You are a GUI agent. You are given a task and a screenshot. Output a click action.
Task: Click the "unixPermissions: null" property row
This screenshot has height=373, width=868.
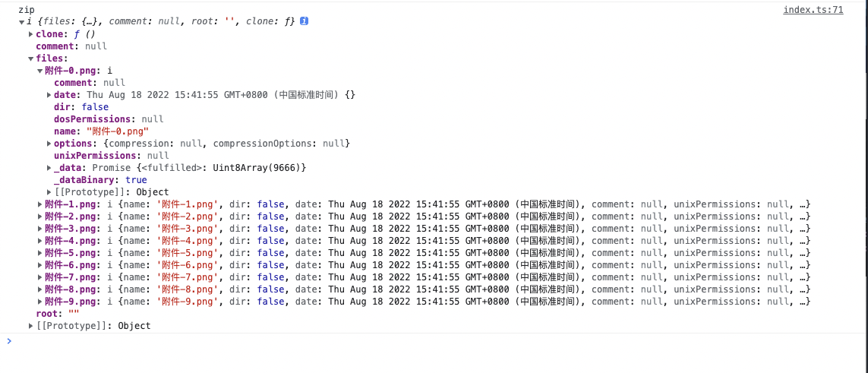112,156
